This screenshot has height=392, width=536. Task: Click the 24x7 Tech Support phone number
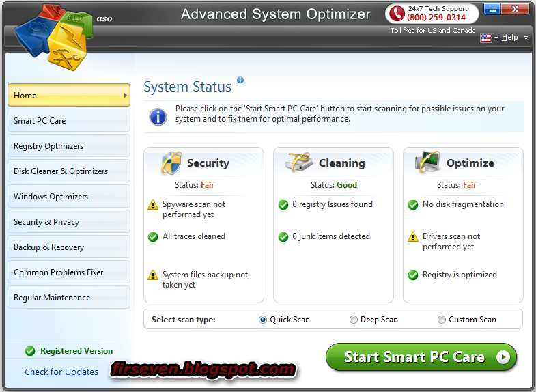(x=436, y=18)
